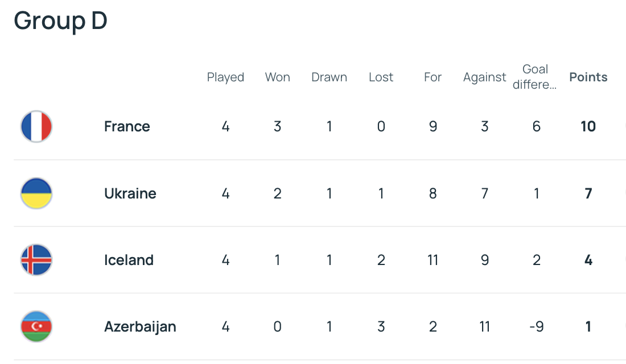Select the Azerbaijan team name
Image resolution: width=626 pixels, height=364 pixels.
click(140, 326)
